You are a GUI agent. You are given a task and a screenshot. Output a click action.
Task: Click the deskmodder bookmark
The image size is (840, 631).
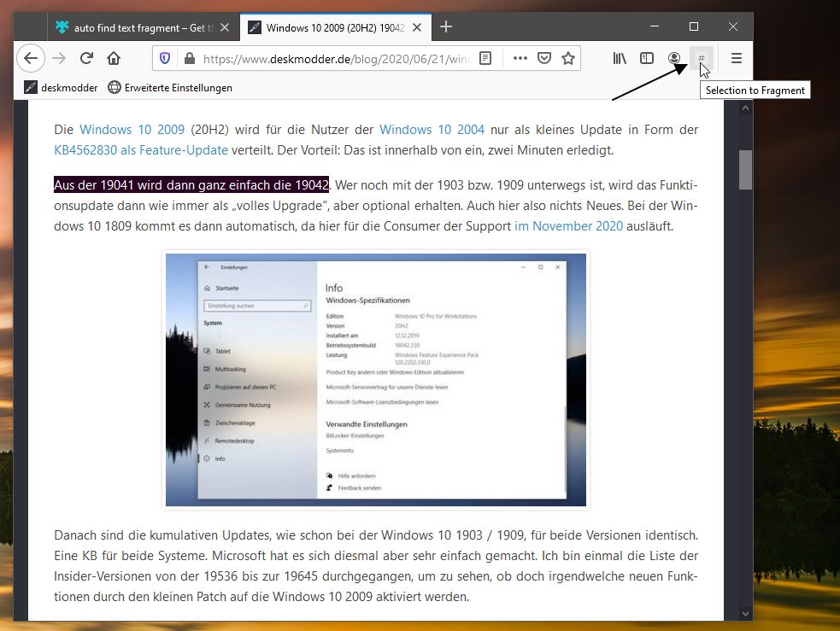click(61, 88)
